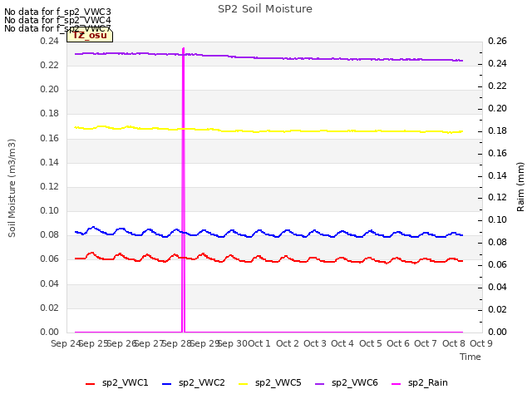Image resolution: width=532 pixels, height=399 pixels.
Task: Click the sp2_VWC6 legend entry
Action: [x=347, y=383]
